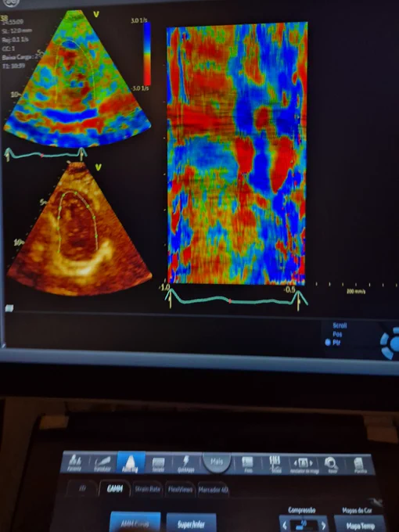Image resolution: width=399 pixels, height=532 pixels.
Task: Tap the keyboard icon on the touch panel
Action: [158, 464]
